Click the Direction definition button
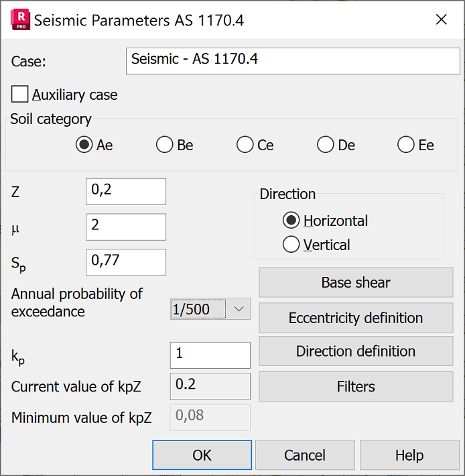Image resolution: width=465 pixels, height=476 pixels. pos(356,351)
